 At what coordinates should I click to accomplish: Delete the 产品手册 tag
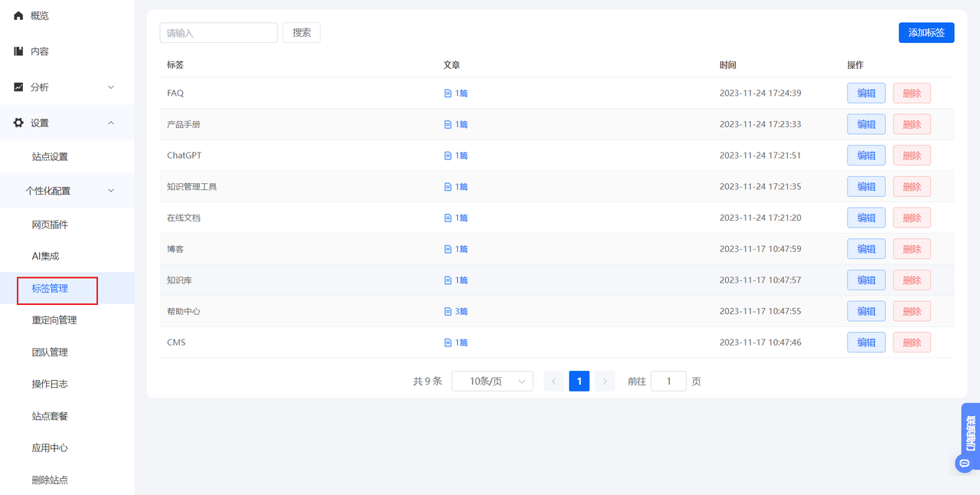pyautogui.click(x=912, y=124)
